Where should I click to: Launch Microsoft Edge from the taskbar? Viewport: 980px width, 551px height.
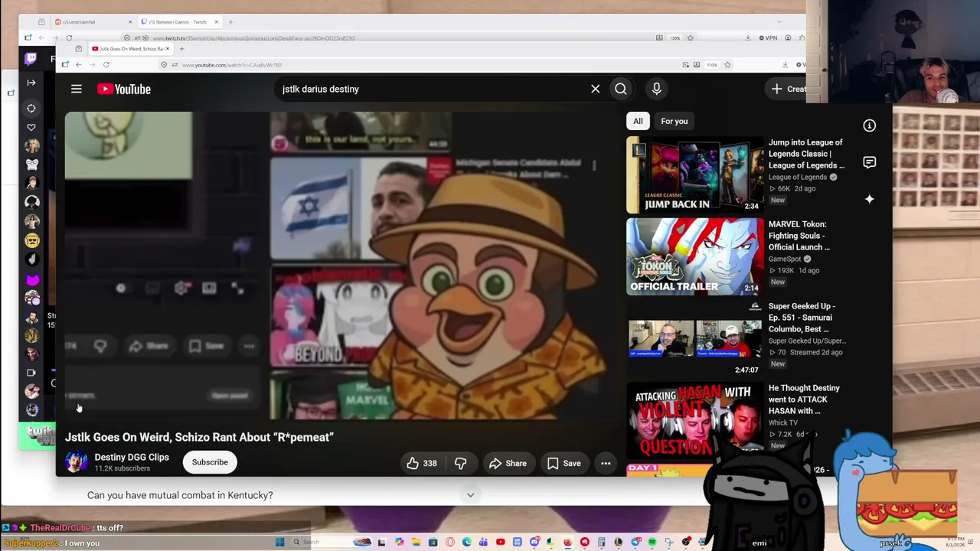tap(466, 543)
